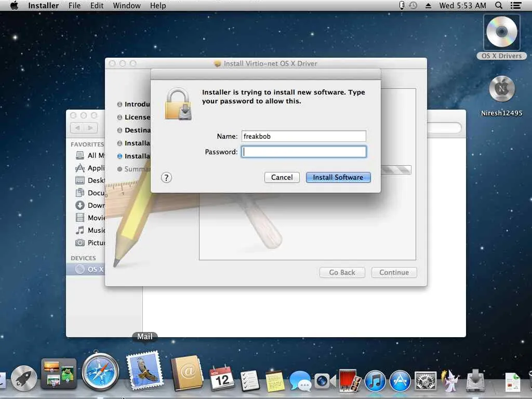Screen dimensions: 532x399
Task: Open Notification Center list icon
Action: (516, 5)
